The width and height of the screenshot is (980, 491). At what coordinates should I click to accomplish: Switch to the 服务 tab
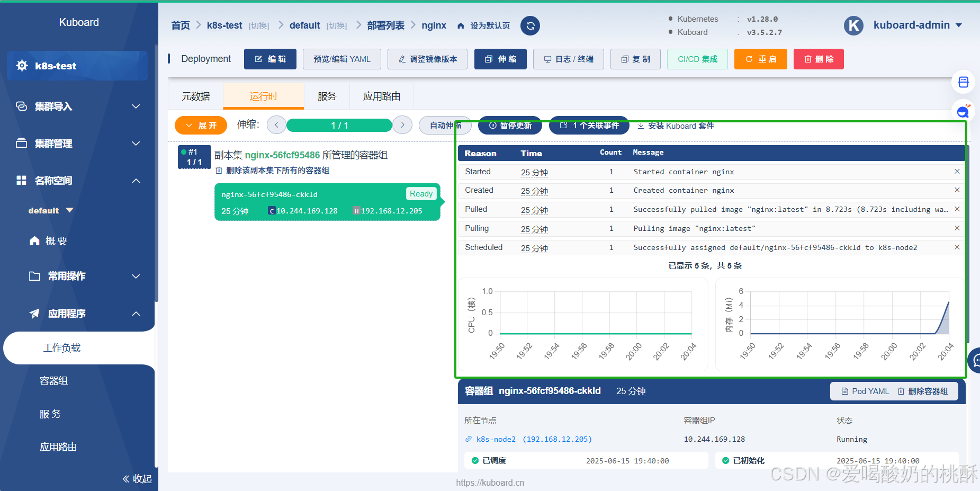click(327, 96)
